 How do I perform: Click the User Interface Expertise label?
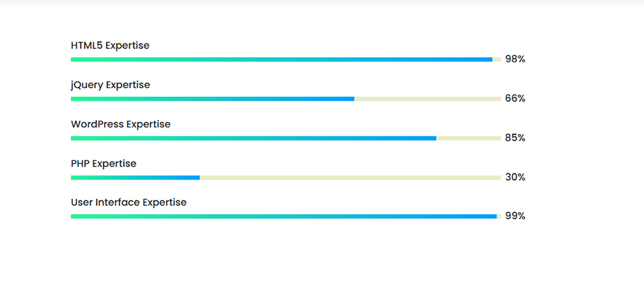click(128, 202)
